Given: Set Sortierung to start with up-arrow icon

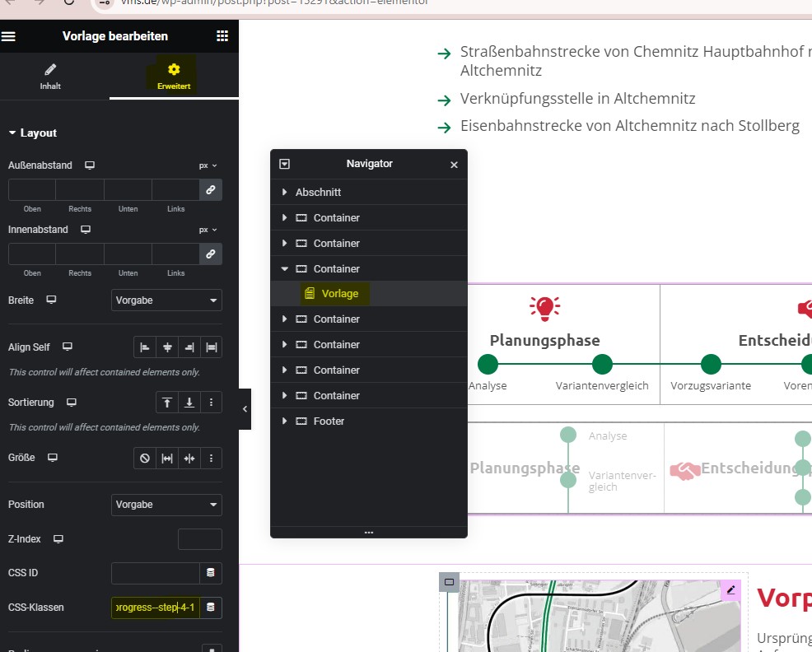Looking at the screenshot, I should [x=167, y=403].
